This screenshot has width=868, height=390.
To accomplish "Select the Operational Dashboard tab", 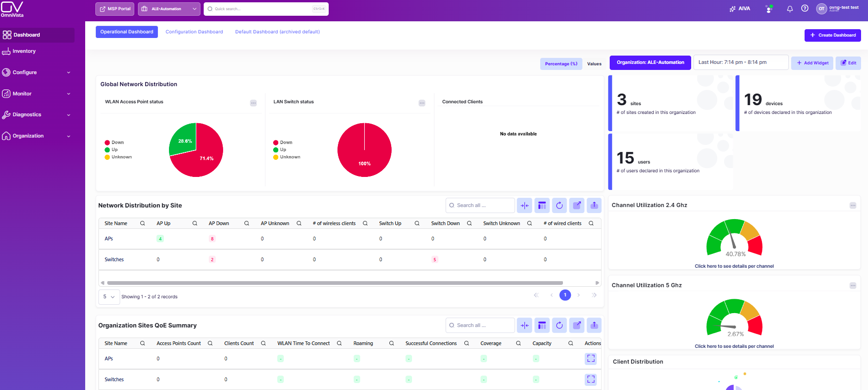I will 127,32.
